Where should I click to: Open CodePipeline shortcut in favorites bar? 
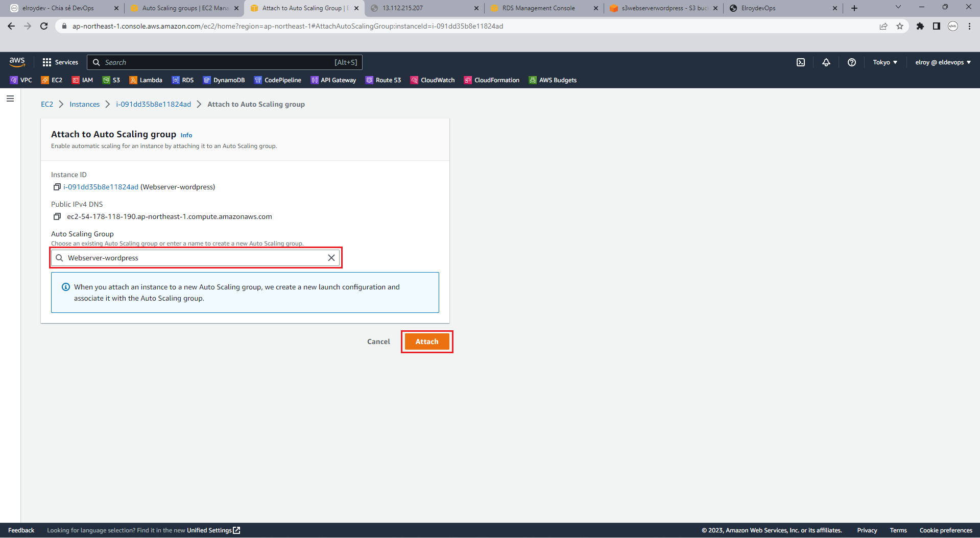pos(277,80)
